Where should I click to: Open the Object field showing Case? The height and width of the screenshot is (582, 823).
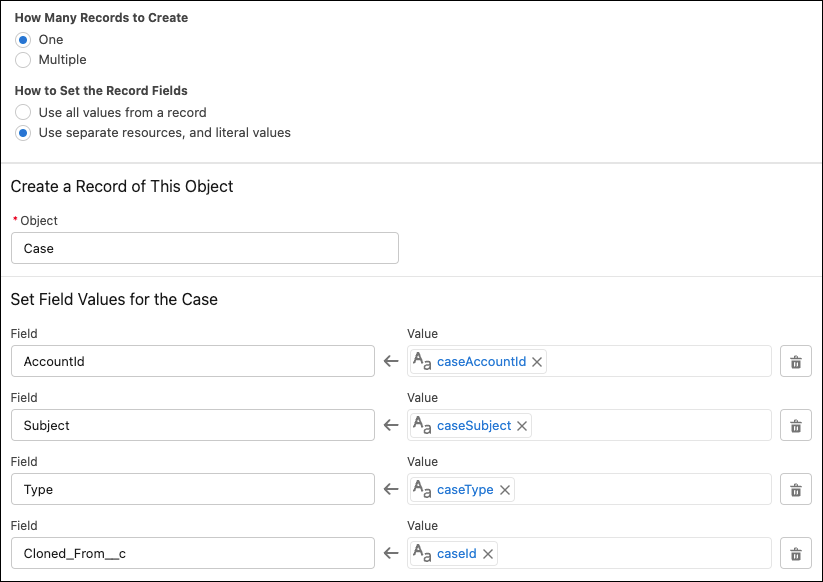pyautogui.click(x=204, y=248)
